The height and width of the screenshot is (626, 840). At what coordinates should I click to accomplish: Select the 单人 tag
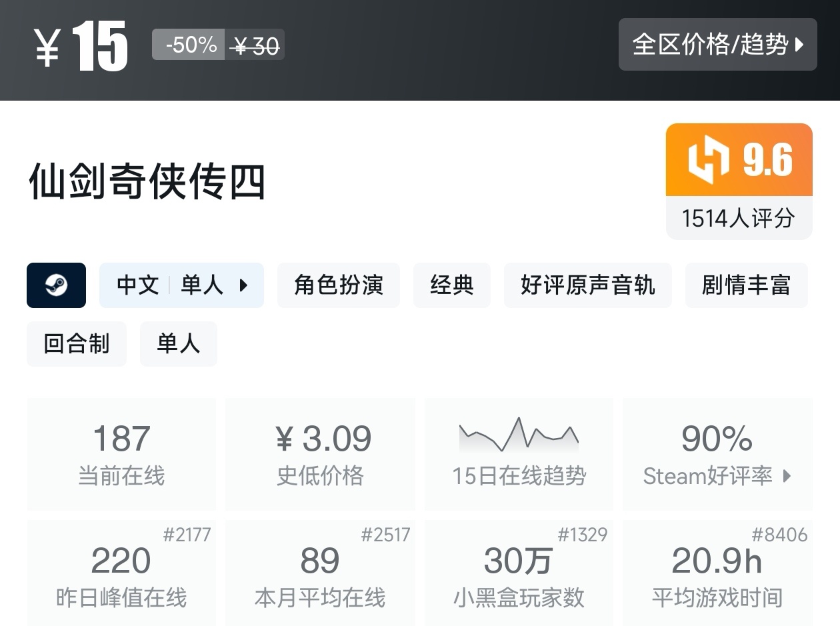click(x=178, y=343)
